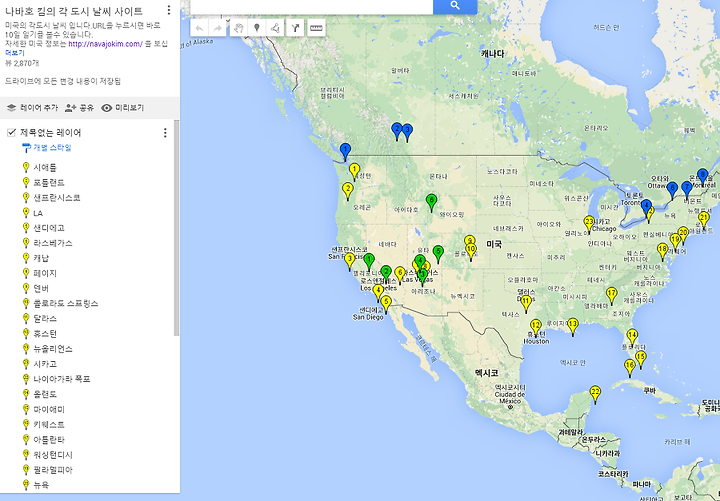Click yellow pin 22 on Yucatan peninsula
The height and width of the screenshot is (501, 720).
click(595, 394)
